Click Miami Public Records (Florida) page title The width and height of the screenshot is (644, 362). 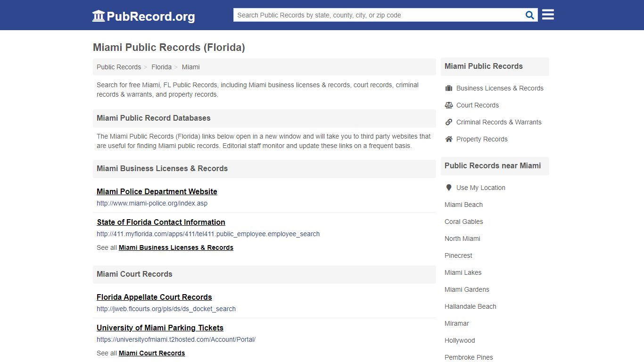[169, 48]
